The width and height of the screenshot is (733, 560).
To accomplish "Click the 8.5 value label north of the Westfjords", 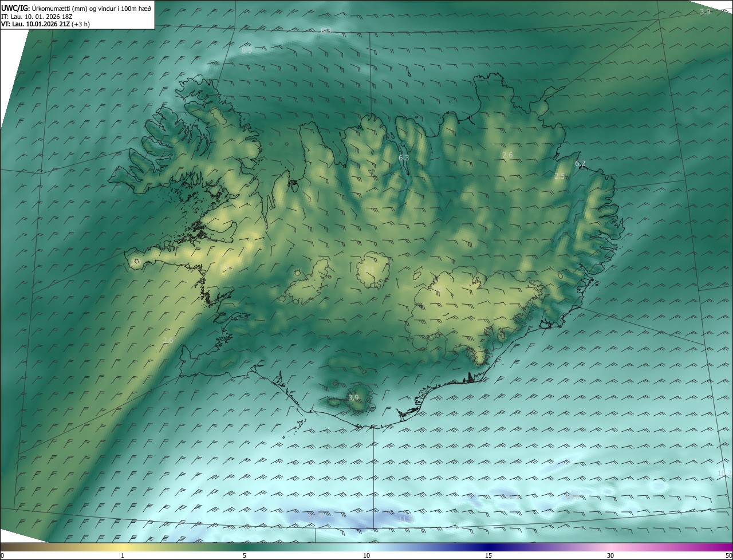I will click(x=247, y=50).
